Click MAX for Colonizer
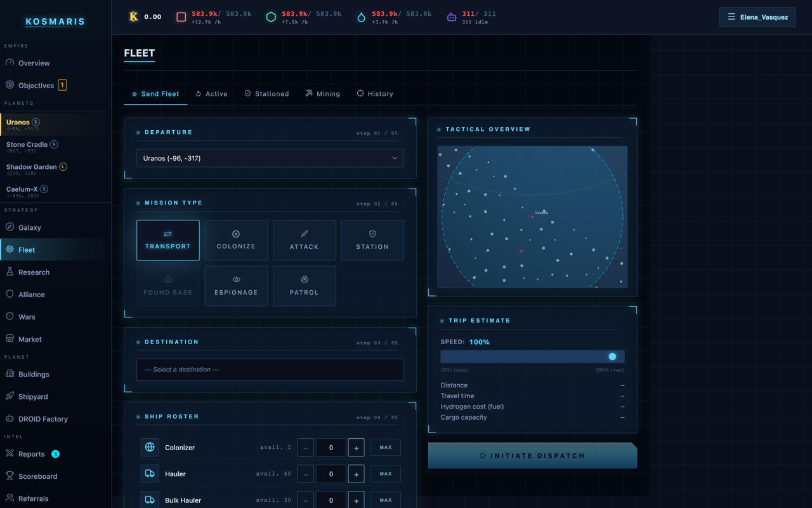This screenshot has height=508, width=812. coord(386,447)
